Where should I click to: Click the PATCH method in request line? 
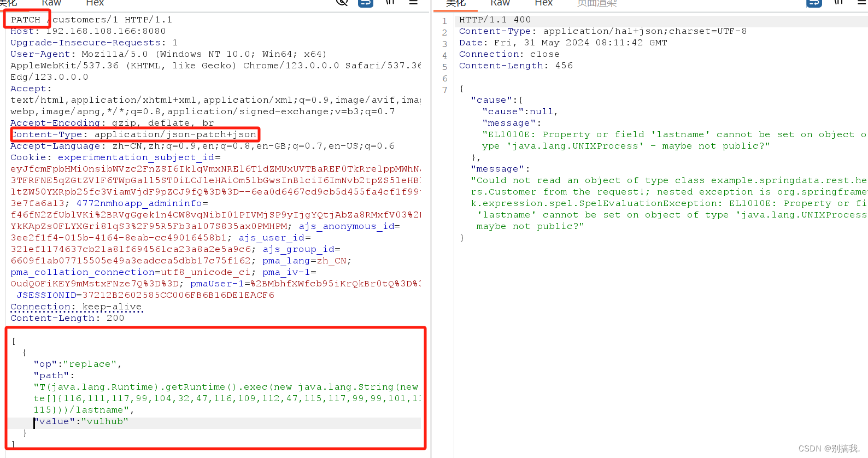coord(26,20)
